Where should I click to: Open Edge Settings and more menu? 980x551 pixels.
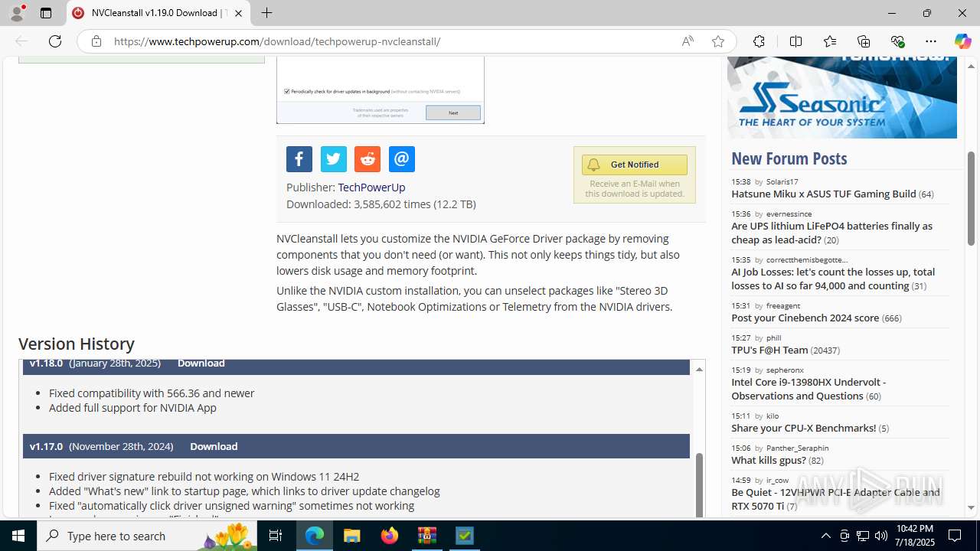click(931, 41)
